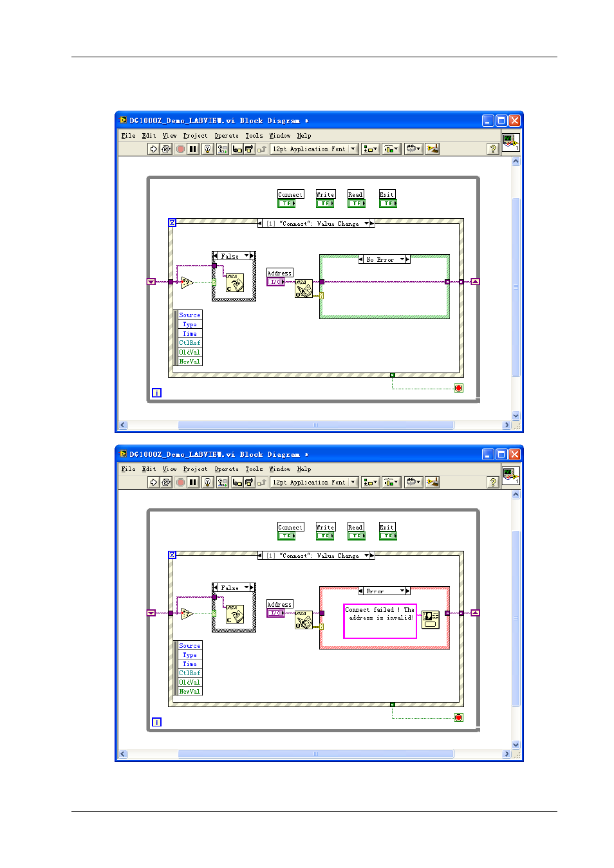Image resolution: width=614 pixels, height=868 pixels.
Task: Open the Distribute Objects dropdown in the top window
Action: click(x=391, y=149)
